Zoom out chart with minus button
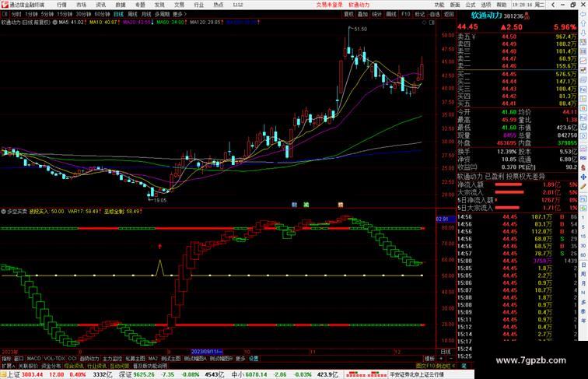 coord(450,359)
